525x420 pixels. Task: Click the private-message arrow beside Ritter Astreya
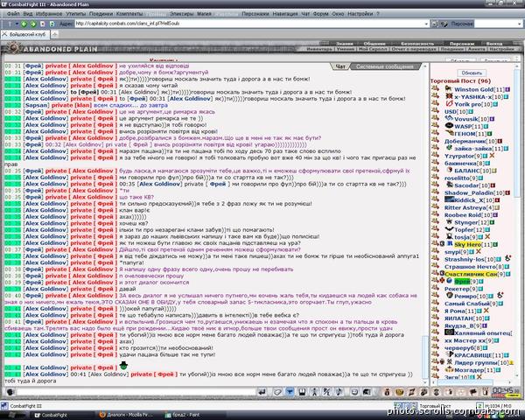click(435, 207)
